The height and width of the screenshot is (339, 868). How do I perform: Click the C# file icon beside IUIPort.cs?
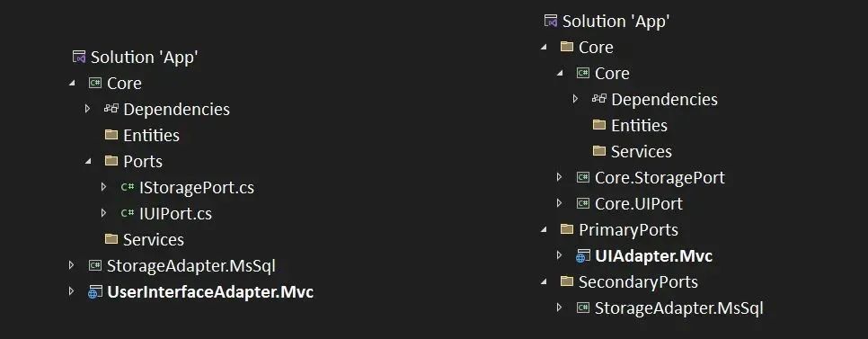tap(128, 213)
